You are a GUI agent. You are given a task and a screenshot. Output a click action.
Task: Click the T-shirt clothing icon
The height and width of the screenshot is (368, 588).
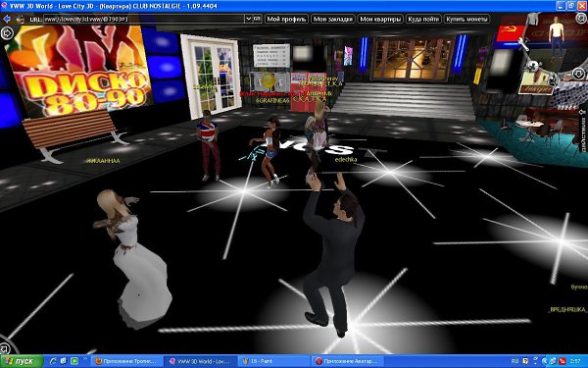point(533,19)
